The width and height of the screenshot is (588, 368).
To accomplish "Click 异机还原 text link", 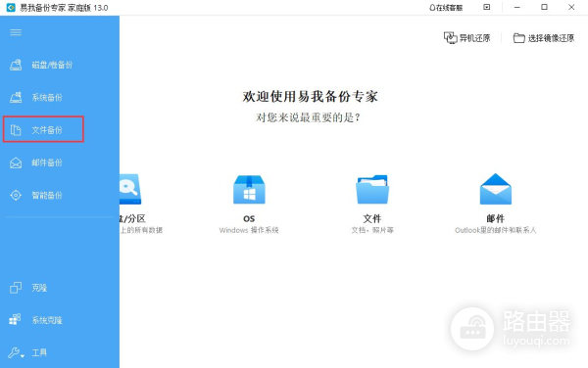I will point(474,38).
